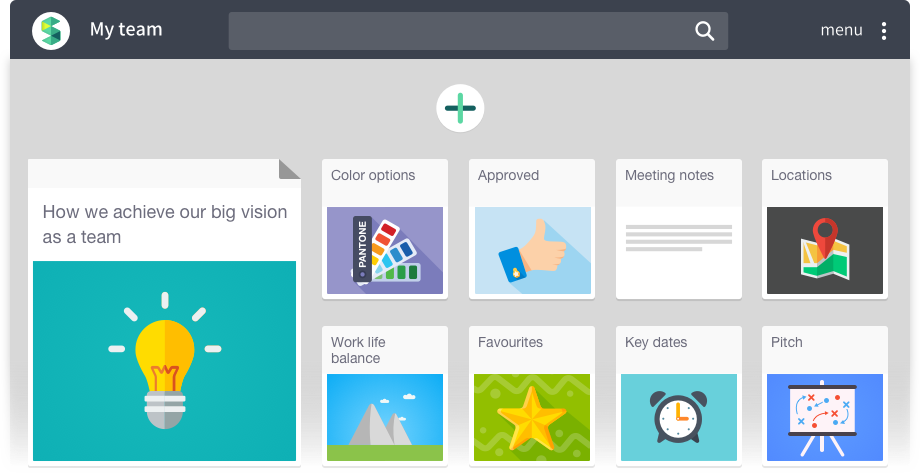Click inside the top search field
This screenshot has height=473, width=920.
pos(478,31)
